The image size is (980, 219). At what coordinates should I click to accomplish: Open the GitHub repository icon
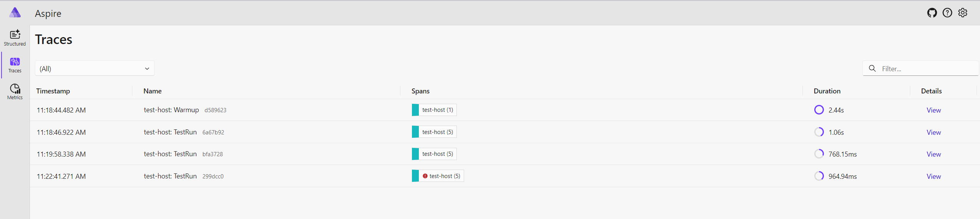tap(932, 13)
